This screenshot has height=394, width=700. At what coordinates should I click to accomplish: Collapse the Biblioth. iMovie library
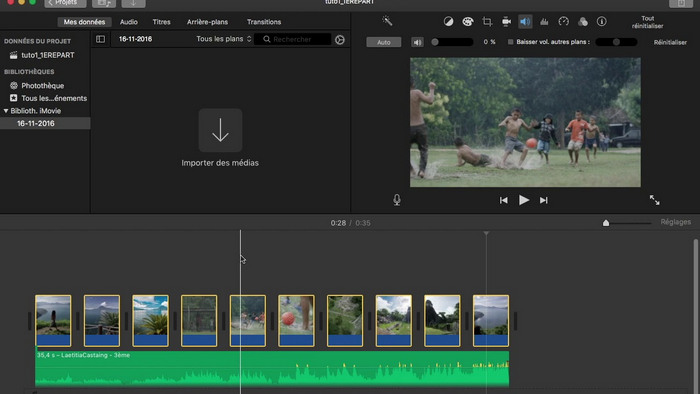[x=6, y=111]
